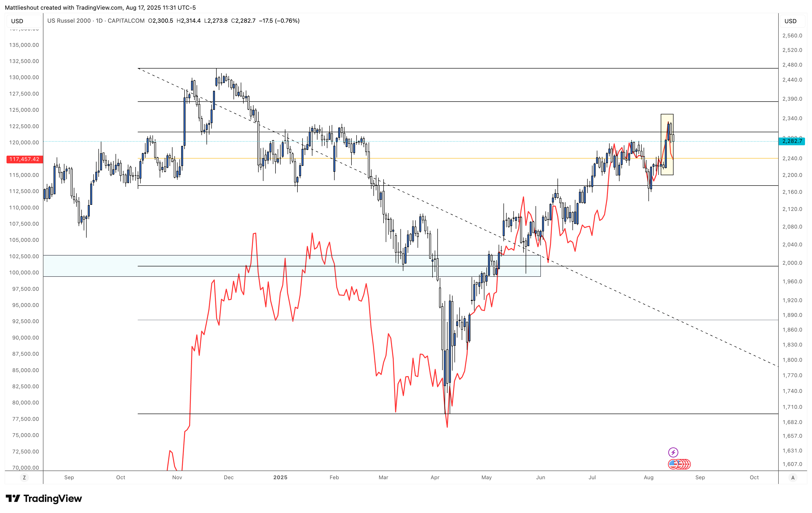812x513 pixels.
Task: Click the 100,000.00 left scale label
Action: tap(24, 272)
